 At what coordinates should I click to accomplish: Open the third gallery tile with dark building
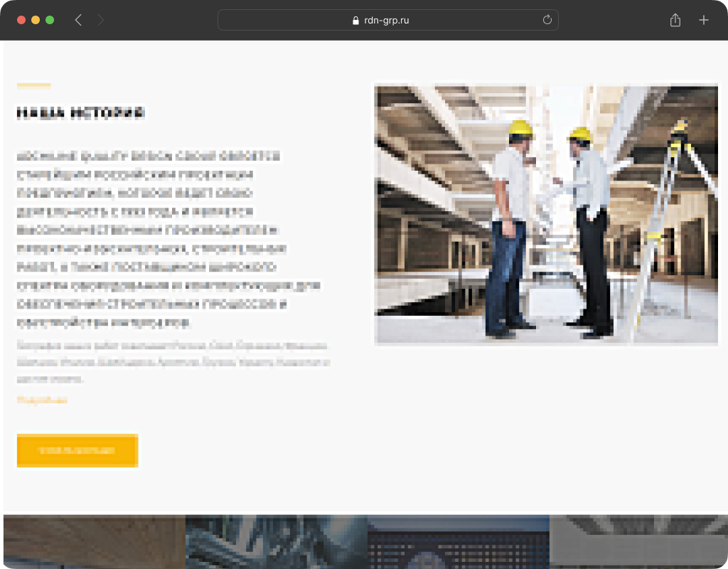click(458, 541)
